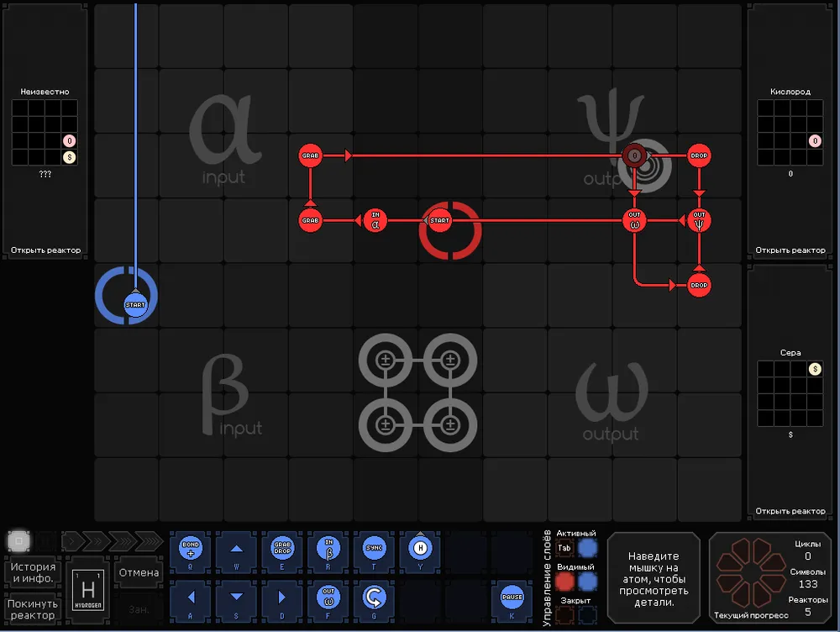
Task: Open the Hydrogen element tile
Action: coord(88,590)
